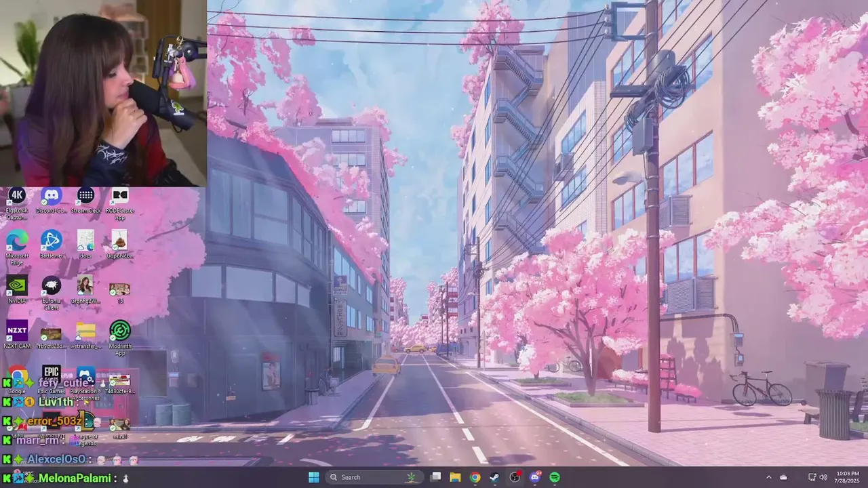Select the image file named 15
This screenshot has width=868, height=488.
120,291
